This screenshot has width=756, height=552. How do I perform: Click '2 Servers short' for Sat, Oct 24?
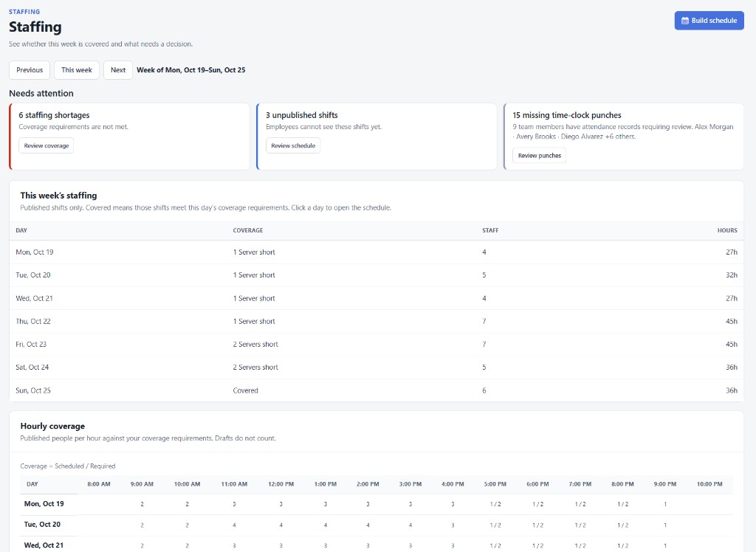(255, 368)
